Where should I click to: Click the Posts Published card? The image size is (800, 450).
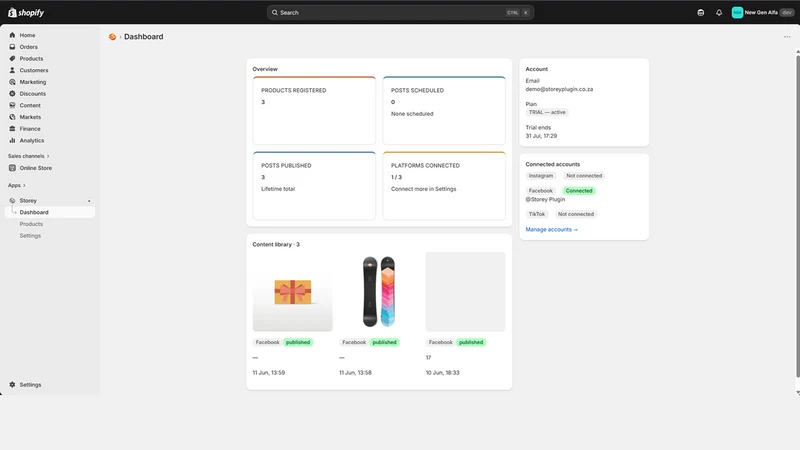(x=314, y=186)
